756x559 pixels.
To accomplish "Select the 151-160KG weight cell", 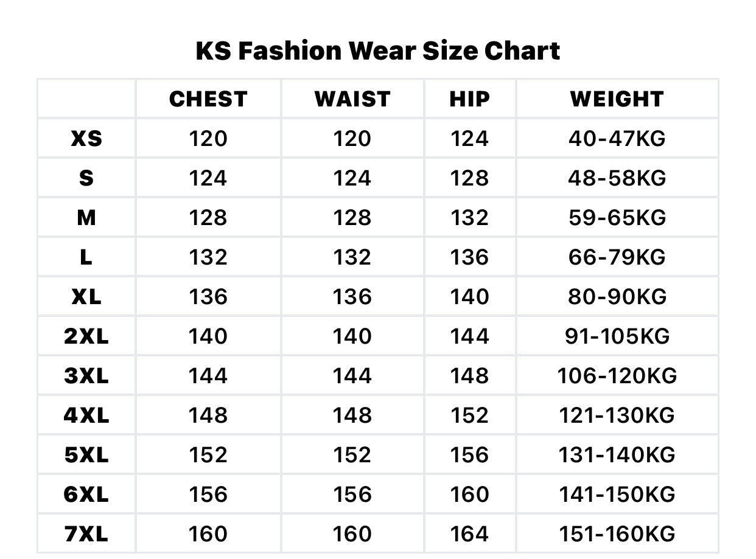I will coord(617,534).
